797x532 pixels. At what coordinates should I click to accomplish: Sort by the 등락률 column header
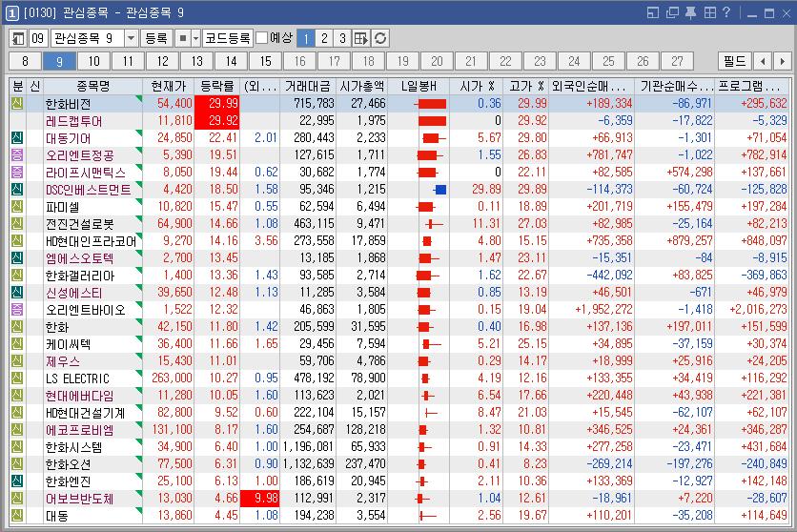point(217,87)
